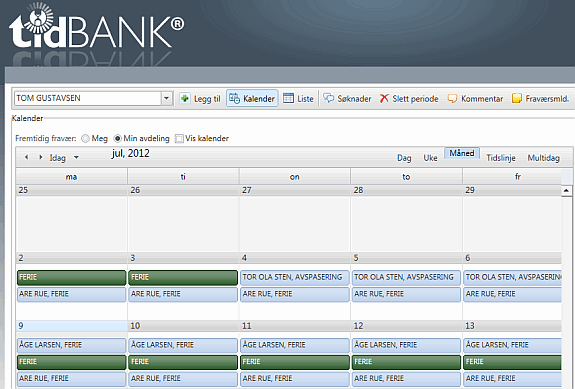
Task: Select the Måned view tab
Action: (462, 153)
